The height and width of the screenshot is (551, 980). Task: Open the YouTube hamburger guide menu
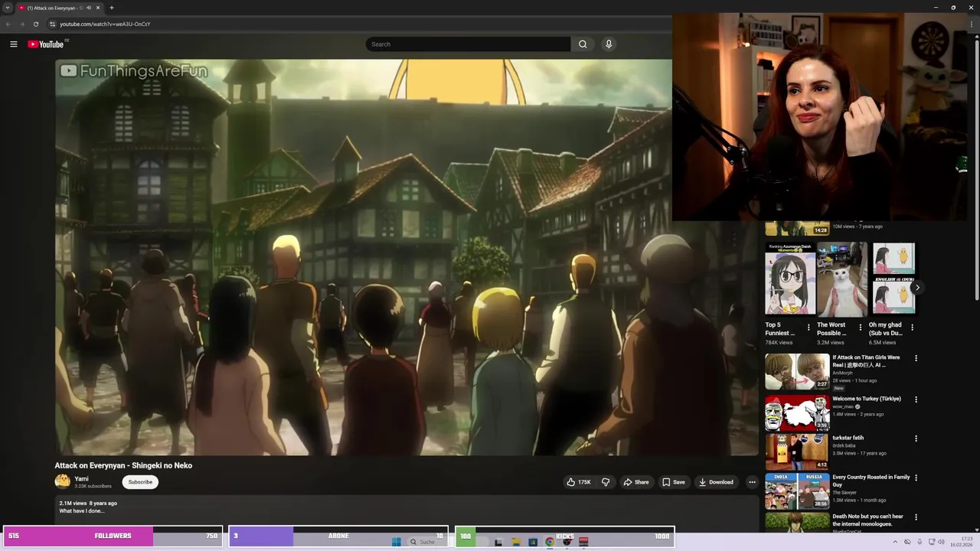point(13,44)
